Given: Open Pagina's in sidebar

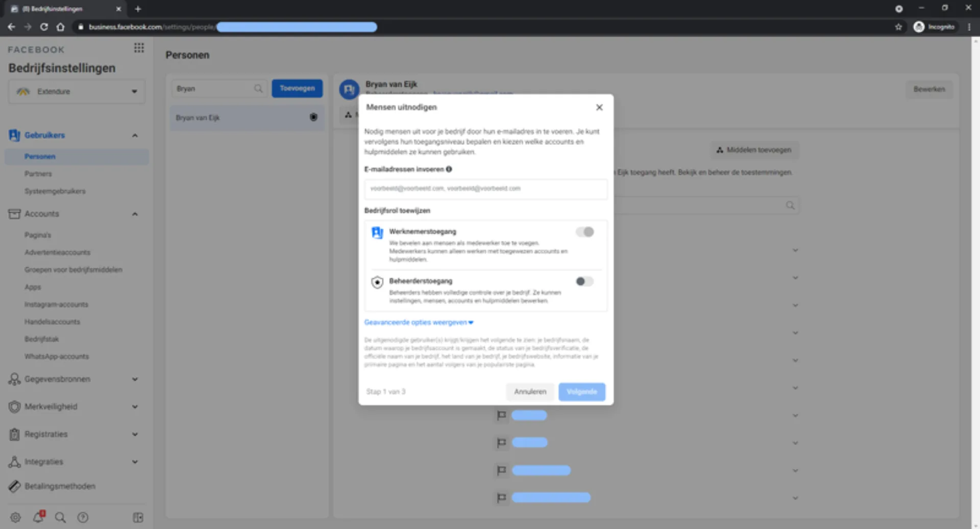Looking at the screenshot, I should point(38,235).
